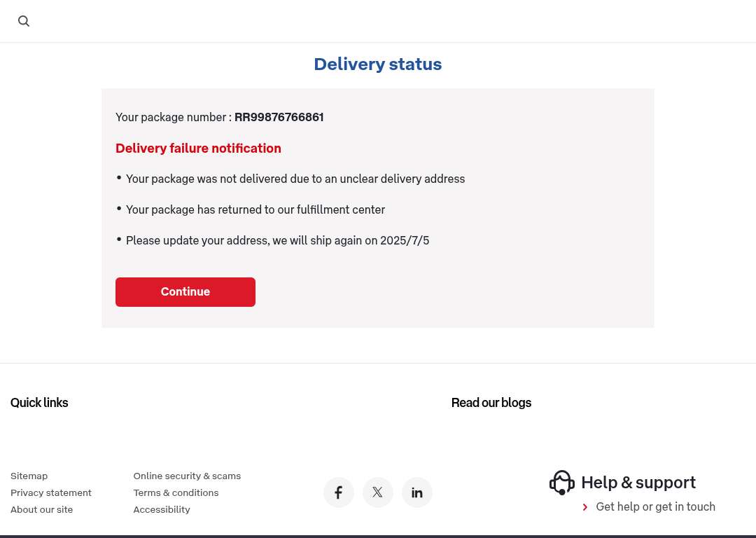This screenshot has height=538, width=756.
Task: Open the Accessibility footer link
Action: coord(162,510)
